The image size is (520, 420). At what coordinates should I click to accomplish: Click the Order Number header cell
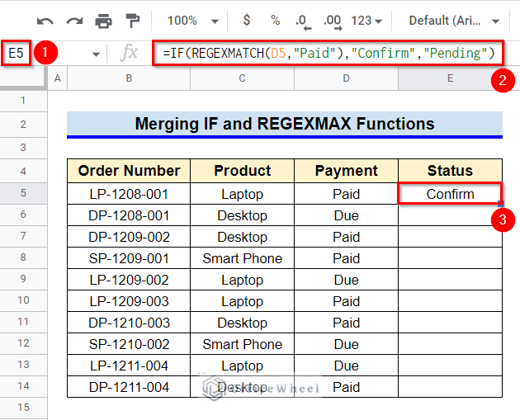point(129,171)
